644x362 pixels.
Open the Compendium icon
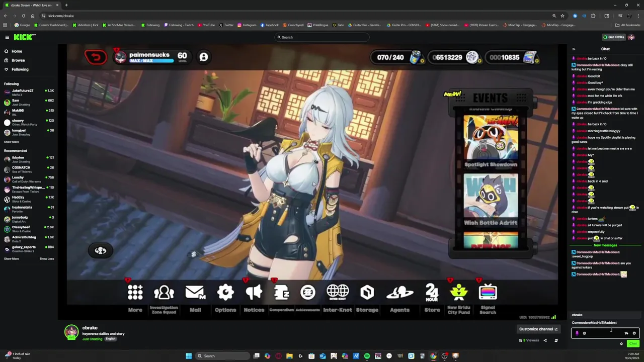point(281,292)
